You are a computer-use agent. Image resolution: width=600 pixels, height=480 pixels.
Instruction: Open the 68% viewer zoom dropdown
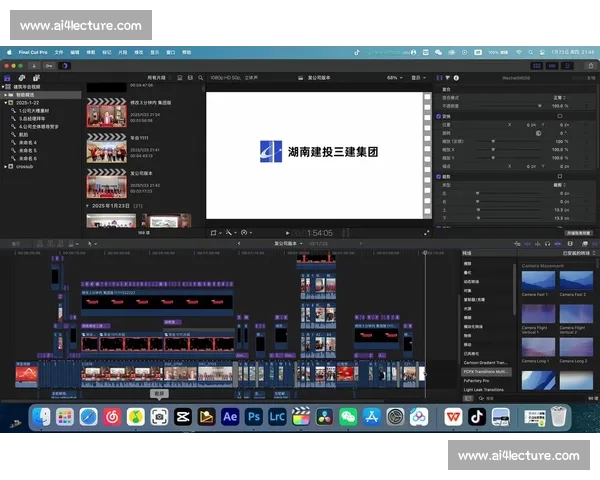click(x=394, y=77)
